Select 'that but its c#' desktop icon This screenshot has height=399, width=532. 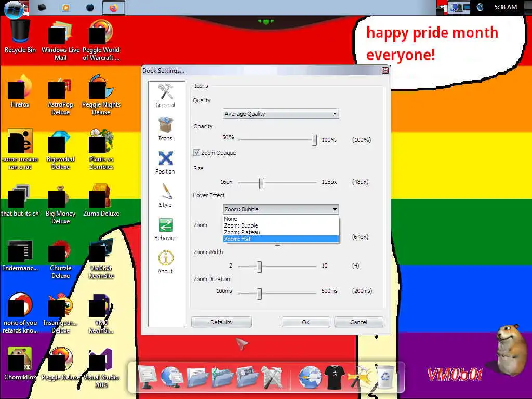20,201
